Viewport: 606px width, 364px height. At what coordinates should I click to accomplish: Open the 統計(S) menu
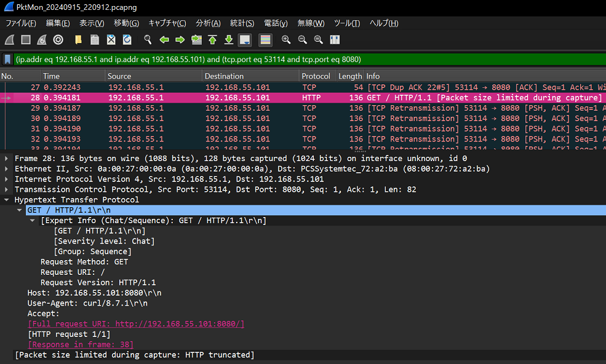coord(242,23)
